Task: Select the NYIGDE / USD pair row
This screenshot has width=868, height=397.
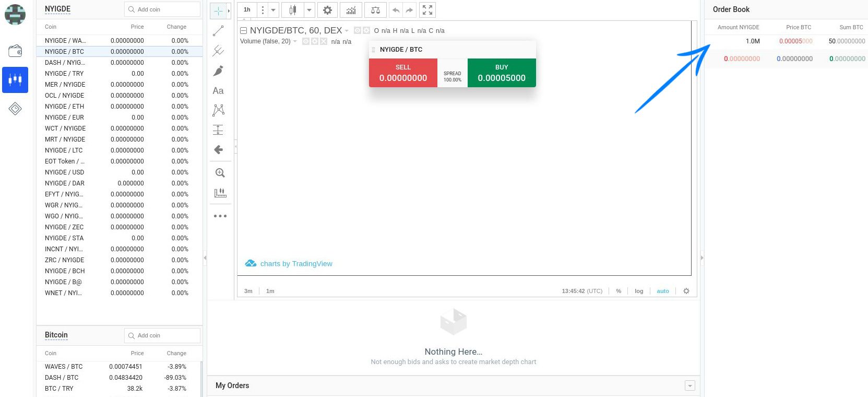Action: (120, 172)
